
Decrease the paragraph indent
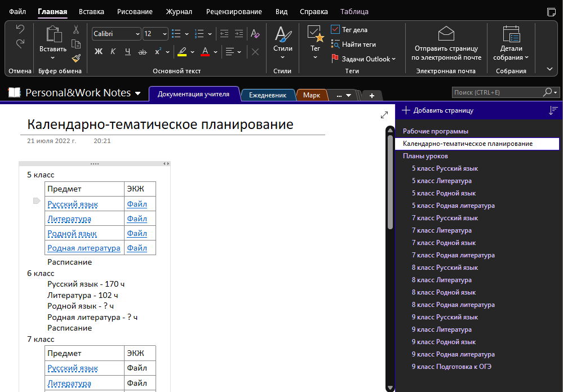[x=224, y=34]
